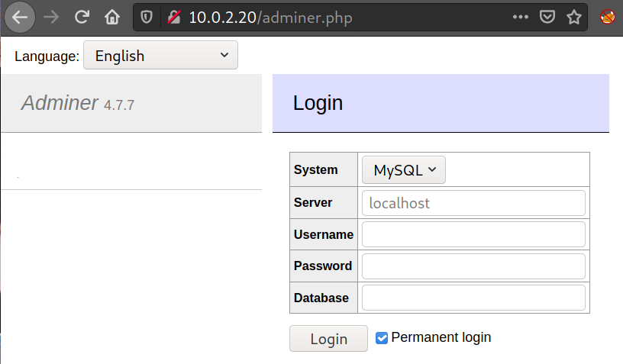Save page to Pocket icon
This screenshot has width=623, height=364.
pyautogui.click(x=547, y=17)
